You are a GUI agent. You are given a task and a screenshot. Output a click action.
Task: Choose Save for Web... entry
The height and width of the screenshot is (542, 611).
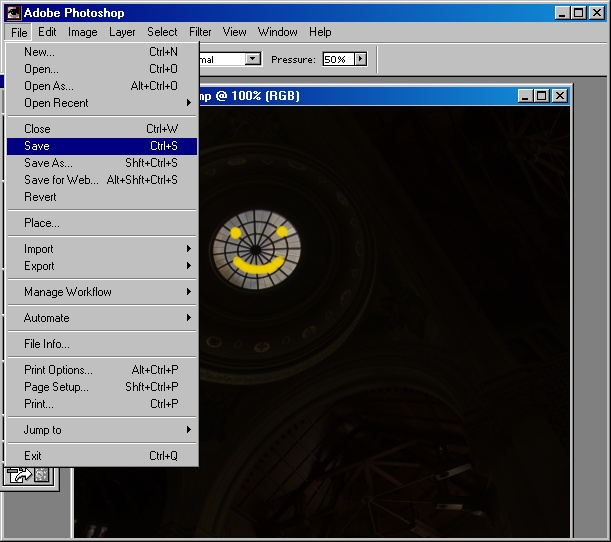coord(102,180)
